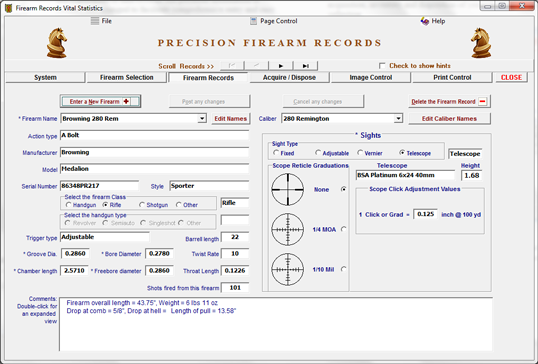Click the Trigger type field
Viewport: 538px width, 364px height.
pyautogui.click(x=105, y=237)
